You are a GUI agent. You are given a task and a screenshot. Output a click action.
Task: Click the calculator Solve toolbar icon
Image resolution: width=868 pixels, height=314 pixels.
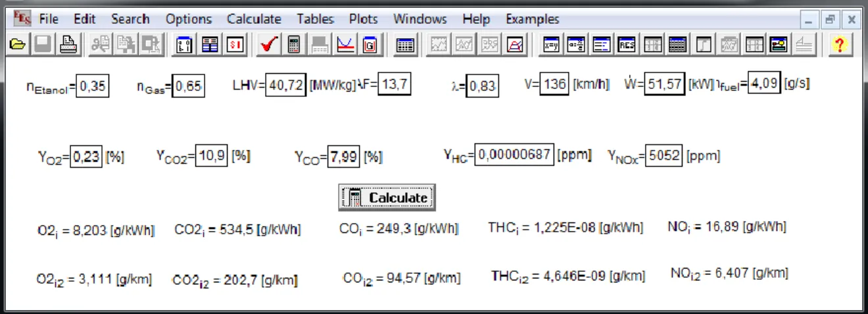(x=294, y=45)
